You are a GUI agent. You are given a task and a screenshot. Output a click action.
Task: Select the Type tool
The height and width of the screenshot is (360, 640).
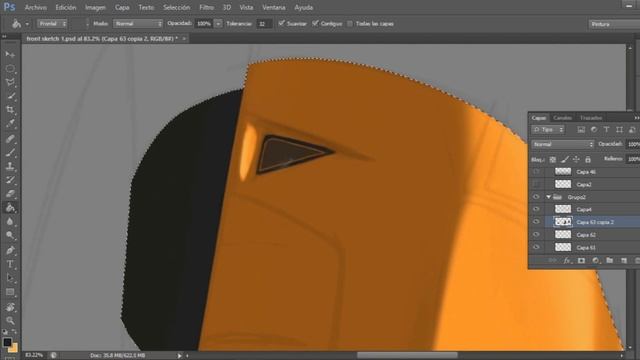tap(10, 264)
